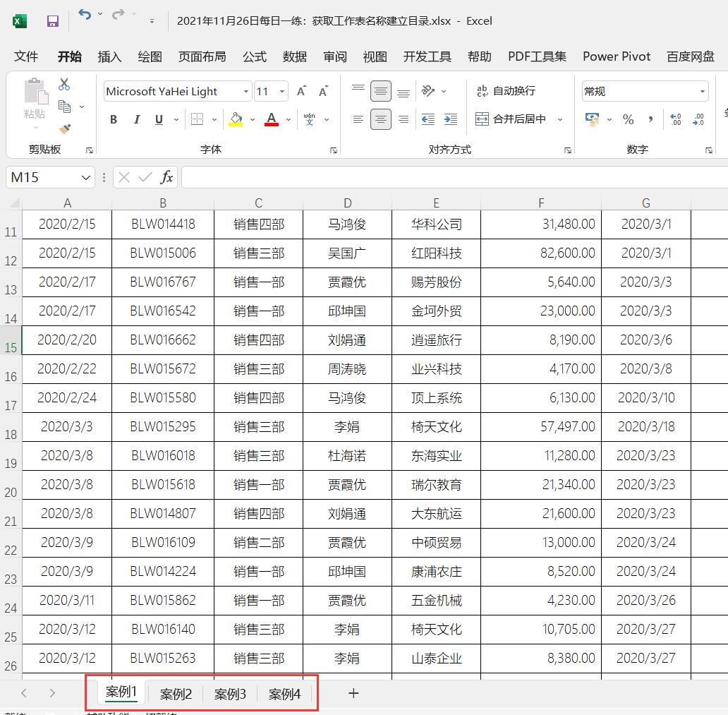The image size is (728, 715).
Task: Open underline style dropdown arrow
Action: (x=176, y=119)
